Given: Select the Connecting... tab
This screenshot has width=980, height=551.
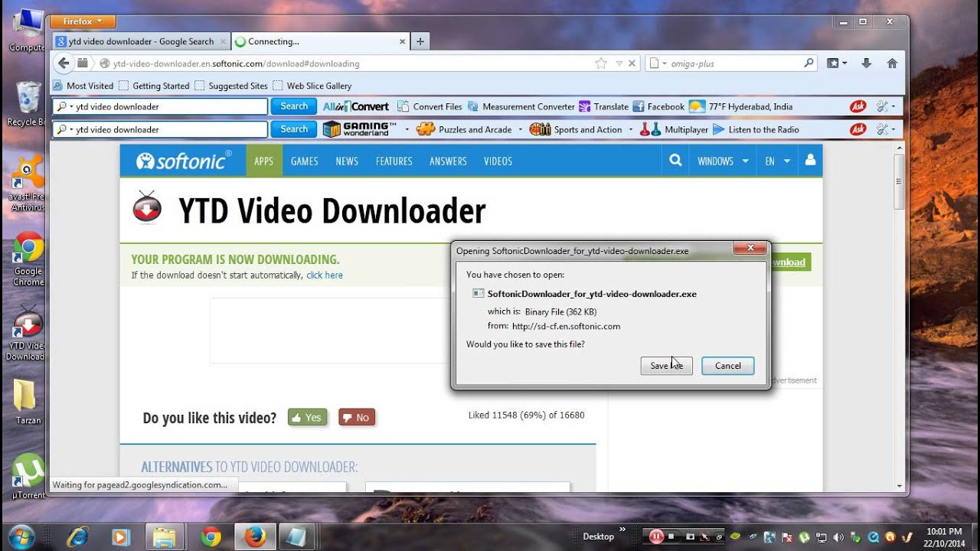Looking at the screenshot, I should click(319, 41).
